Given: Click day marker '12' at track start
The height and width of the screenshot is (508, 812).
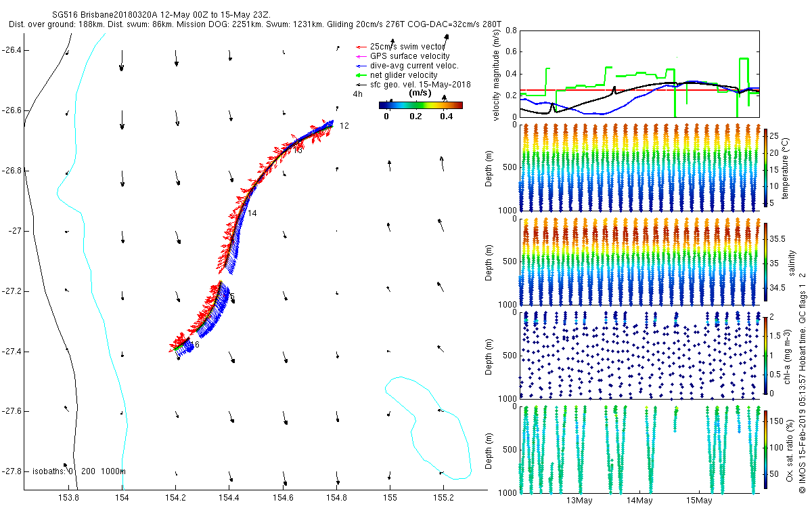Looking at the screenshot, I should click(x=344, y=126).
